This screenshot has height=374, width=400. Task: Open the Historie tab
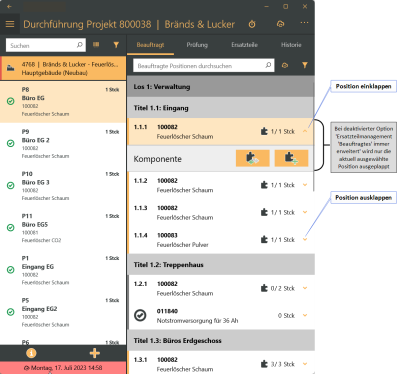coord(291,45)
